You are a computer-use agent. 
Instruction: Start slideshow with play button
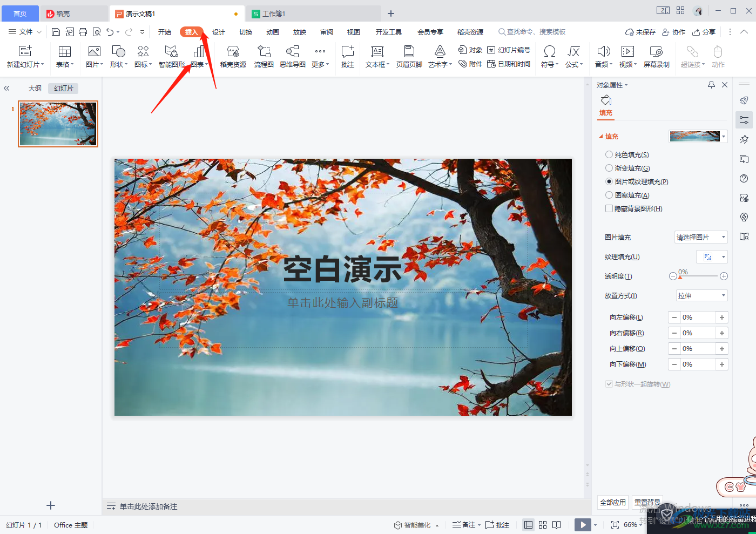point(583,525)
